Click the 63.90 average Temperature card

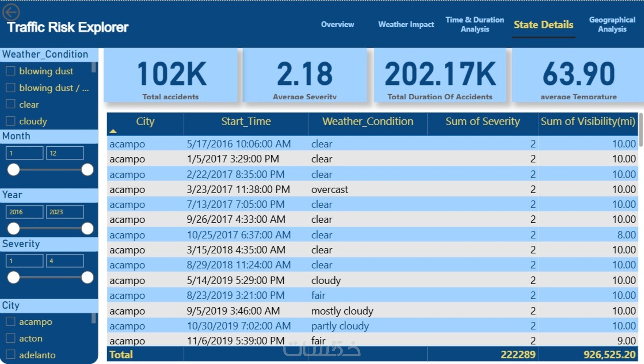pyautogui.click(x=578, y=75)
